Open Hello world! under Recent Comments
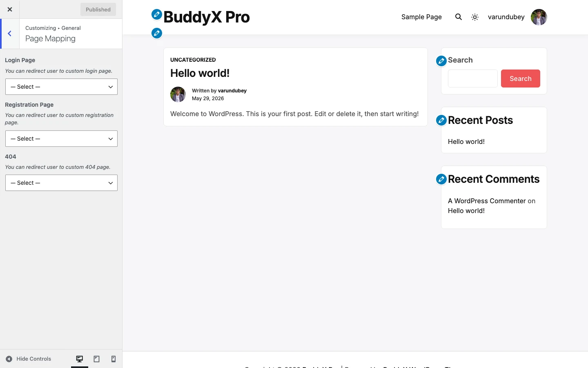 466,211
